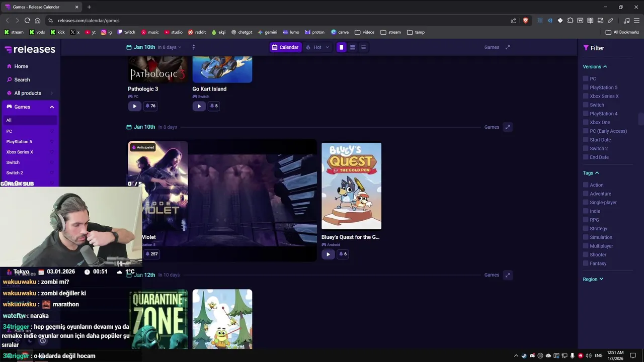Screen dimensions: 644x362
Task: Click the 76 followers bell on Pathologic 3
Action: (150, 106)
